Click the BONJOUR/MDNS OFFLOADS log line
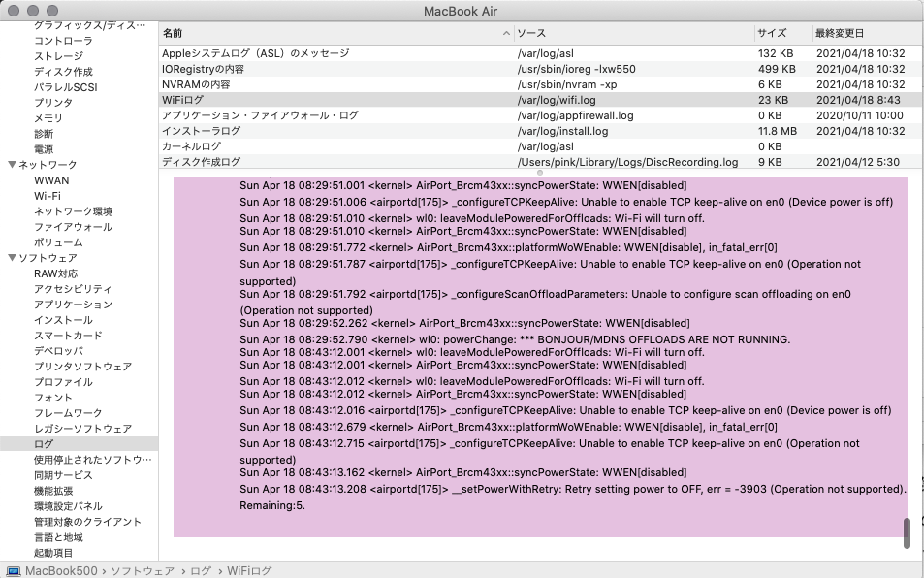This screenshot has height=578, width=924. click(x=515, y=339)
